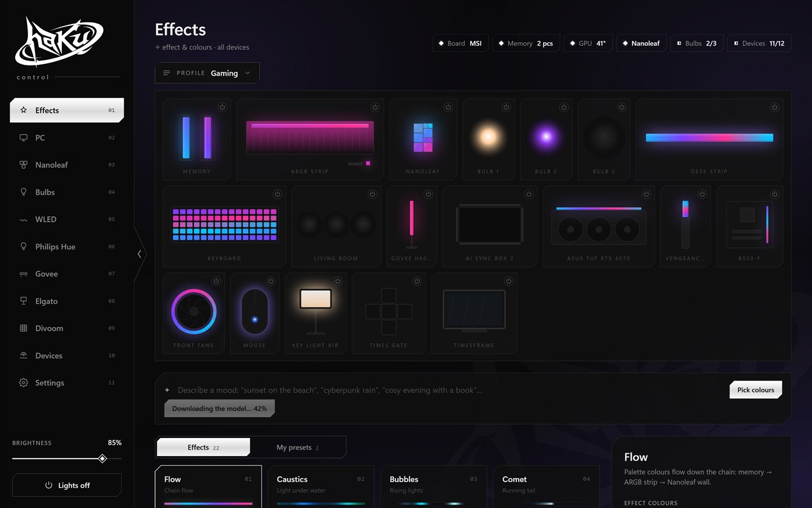Click the Devices 11/12 status chip
Screen dimensions: 812x508
[760, 43]
